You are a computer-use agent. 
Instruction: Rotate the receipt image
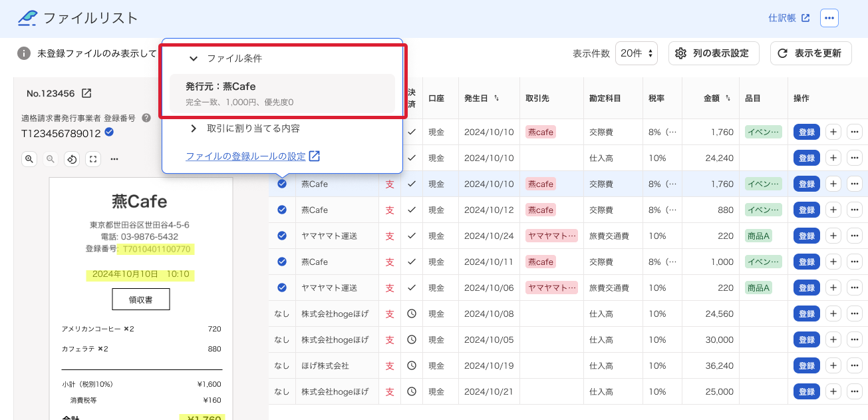point(72,158)
